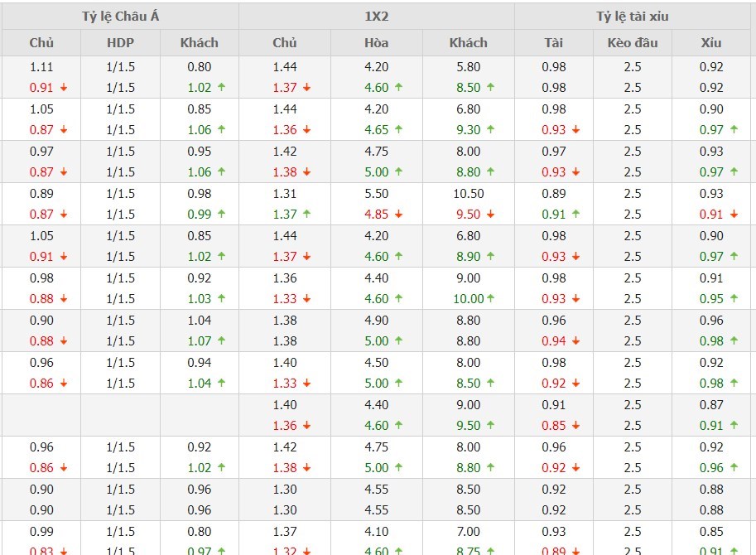Click the HDP column header
Screen dimensions: 756x555
120,43
